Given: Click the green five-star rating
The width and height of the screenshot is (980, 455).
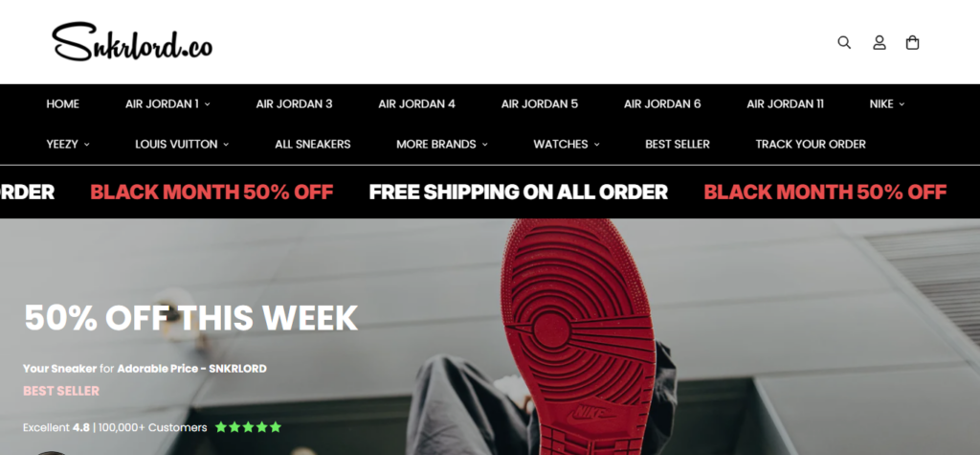Looking at the screenshot, I should click(x=248, y=427).
